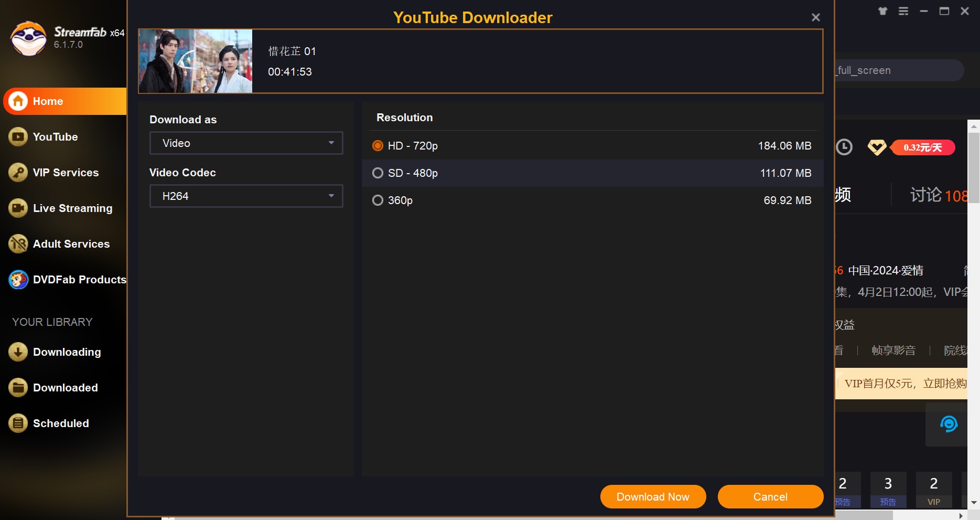This screenshot has height=520, width=980.
Task: Click the Downloaded folder icon
Action: coord(18,388)
